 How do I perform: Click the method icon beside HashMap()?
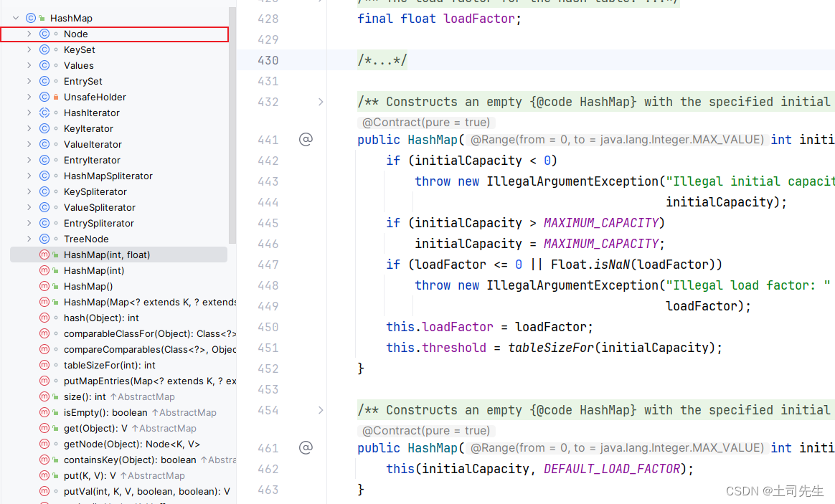coord(44,286)
